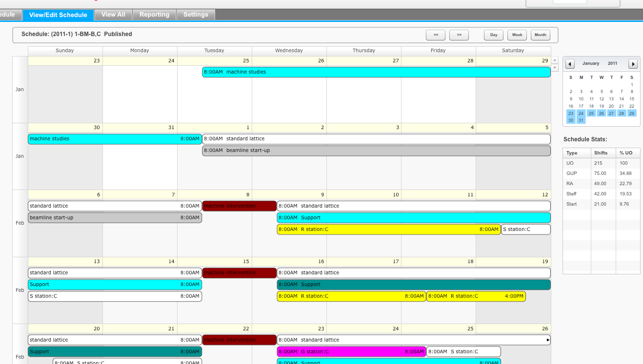Switch to Week view
The image size is (643, 364).
(x=517, y=35)
